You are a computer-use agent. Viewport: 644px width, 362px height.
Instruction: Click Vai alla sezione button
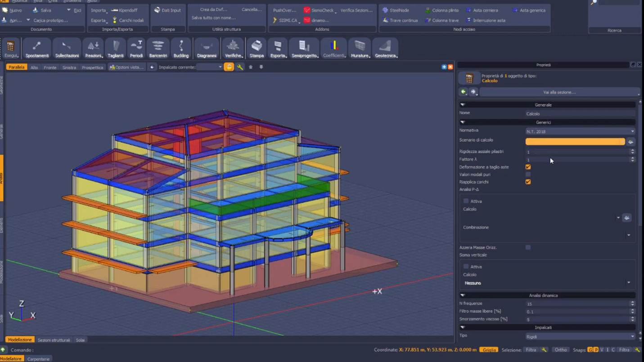(x=559, y=92)
